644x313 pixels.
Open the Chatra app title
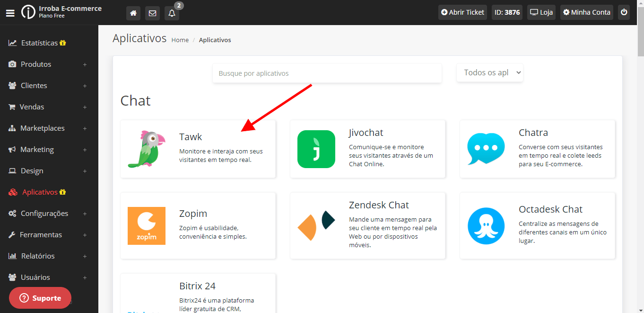(x=533, y=133)
